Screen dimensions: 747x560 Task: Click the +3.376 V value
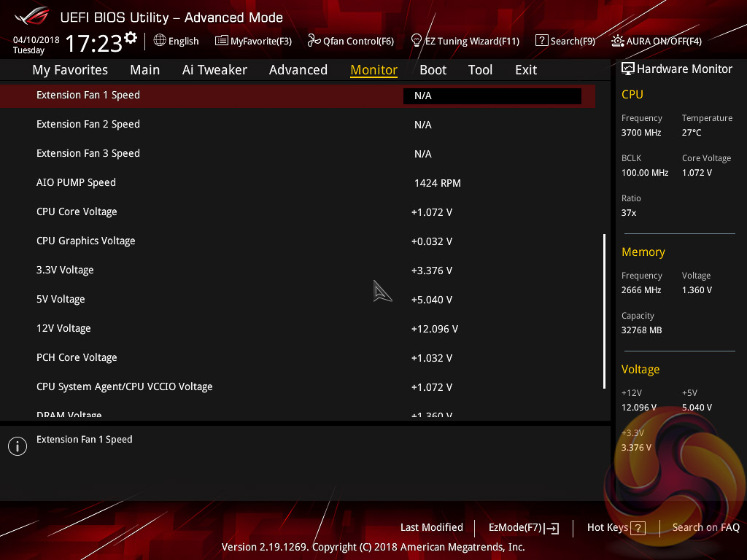[432, 271]
